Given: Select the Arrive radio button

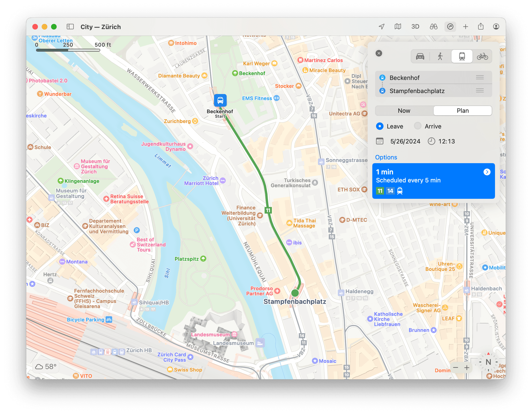Looking at the screenshot, I should [417, 126].
